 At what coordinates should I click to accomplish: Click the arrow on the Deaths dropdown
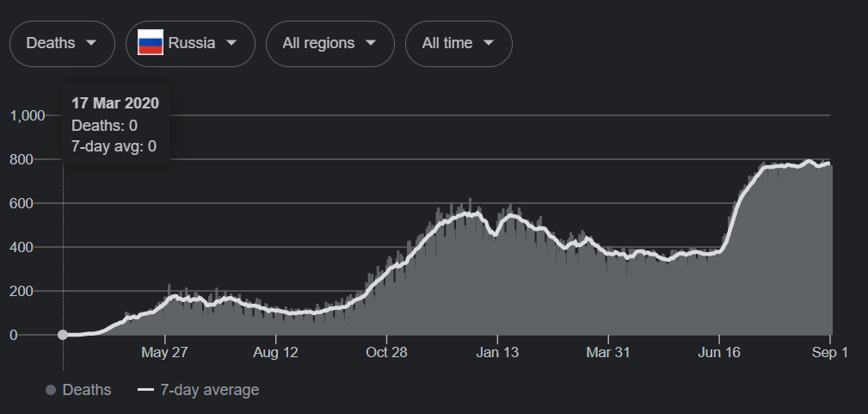pyautogui.click(x=90, y=43)
